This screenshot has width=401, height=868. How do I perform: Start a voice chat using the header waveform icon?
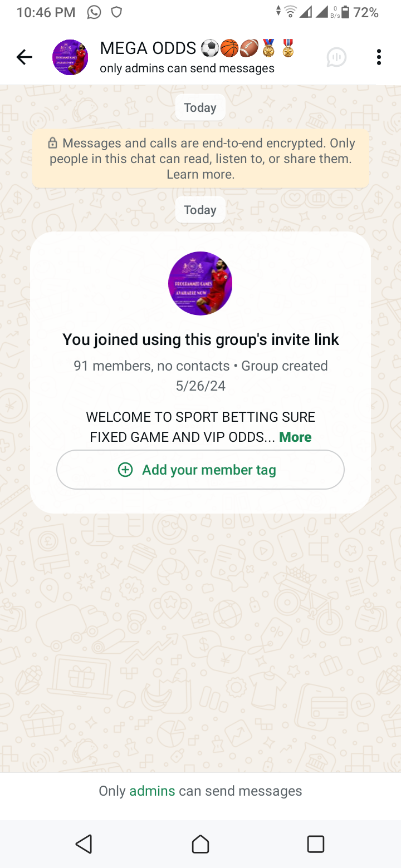point(336,57)
